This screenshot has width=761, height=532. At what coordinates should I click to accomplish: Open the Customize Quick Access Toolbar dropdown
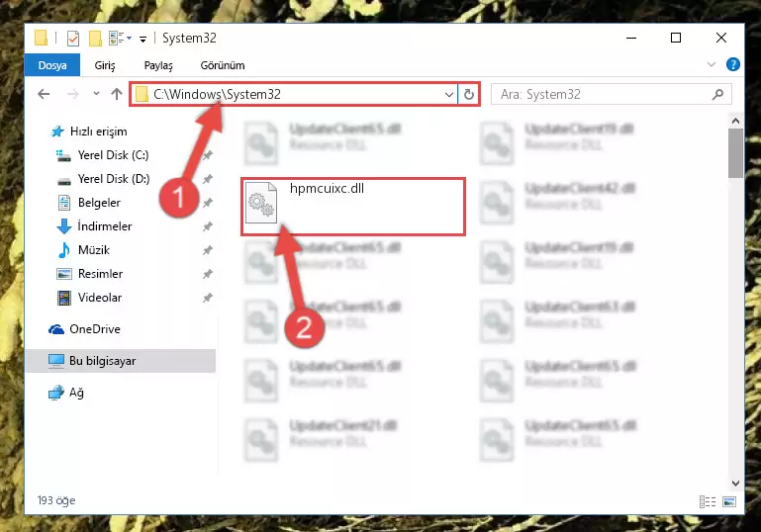coord(143,39)
